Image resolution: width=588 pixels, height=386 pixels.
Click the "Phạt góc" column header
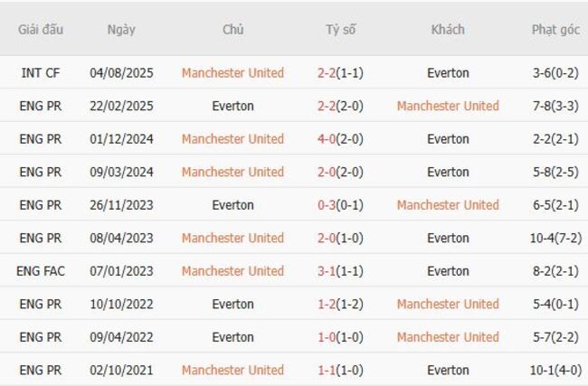click(x=555, y=29)
